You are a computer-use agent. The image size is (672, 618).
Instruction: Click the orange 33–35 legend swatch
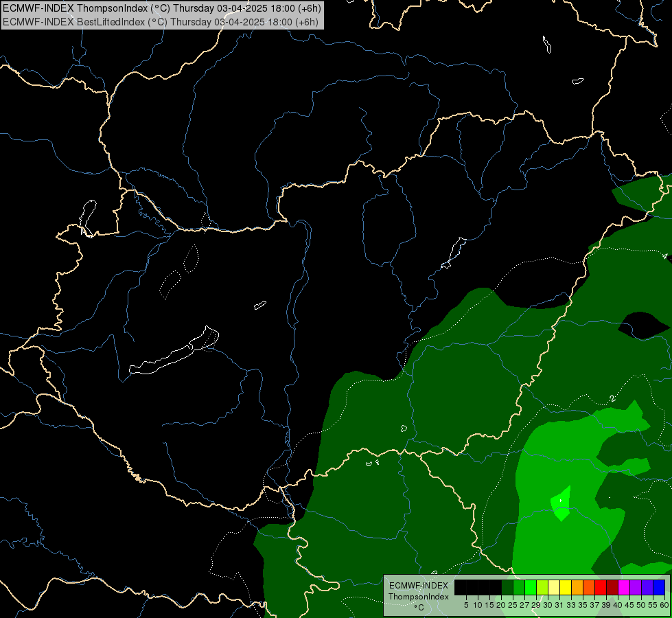point(577,587)
